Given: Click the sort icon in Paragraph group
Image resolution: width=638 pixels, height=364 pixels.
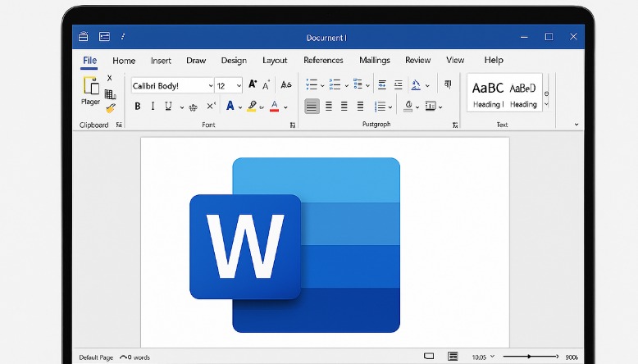Looking at the screenshot, I should coord(416,84).
